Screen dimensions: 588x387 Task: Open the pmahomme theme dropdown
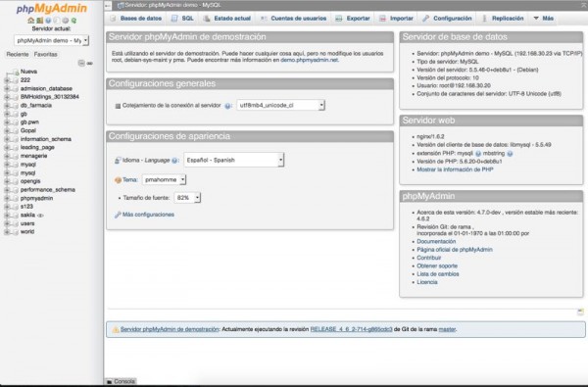(x=164, y=180)
